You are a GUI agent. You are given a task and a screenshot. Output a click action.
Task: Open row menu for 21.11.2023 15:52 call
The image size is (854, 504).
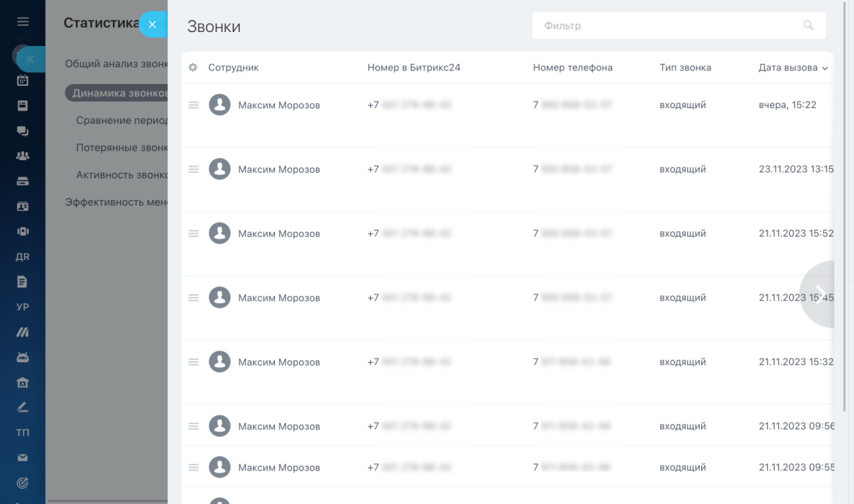[x=193, y=233]
